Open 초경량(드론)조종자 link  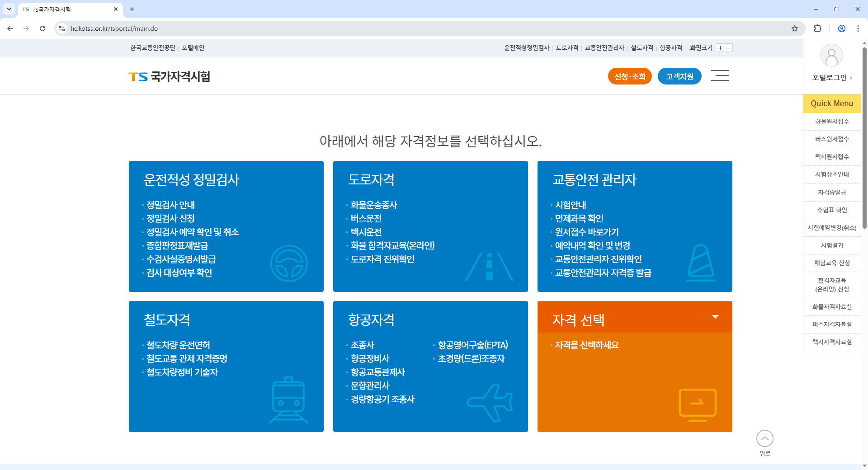(471, 358)
